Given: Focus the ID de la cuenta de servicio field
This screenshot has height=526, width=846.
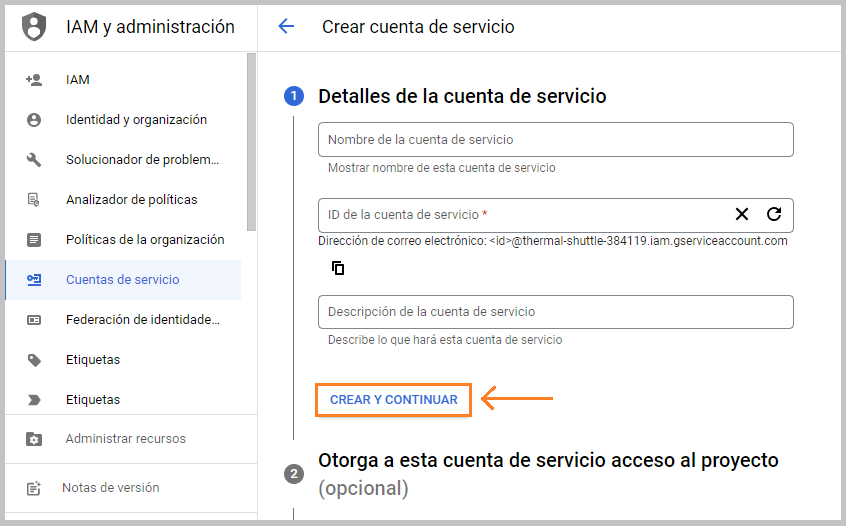Looking at the screenshot, I should tap(523, 215).
